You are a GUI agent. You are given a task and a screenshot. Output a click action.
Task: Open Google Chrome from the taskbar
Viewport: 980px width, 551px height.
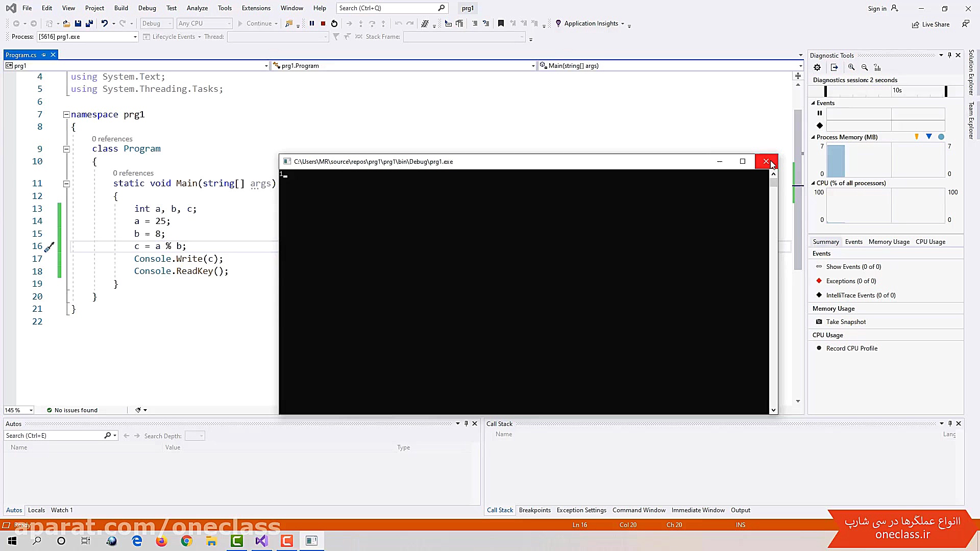tap(187, 541)
